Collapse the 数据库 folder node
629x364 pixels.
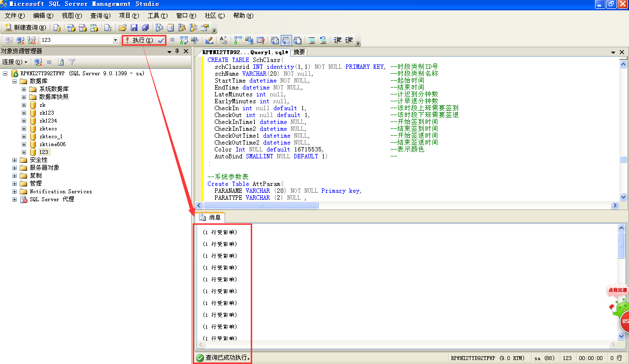click(14, 81)
